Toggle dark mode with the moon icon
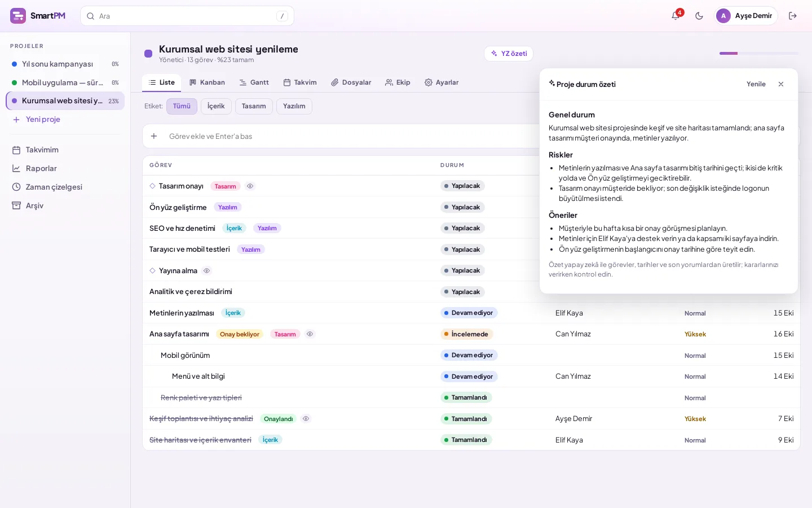This screenshot has height=508, width=812. pyautogui.click(x=699, y=16)
